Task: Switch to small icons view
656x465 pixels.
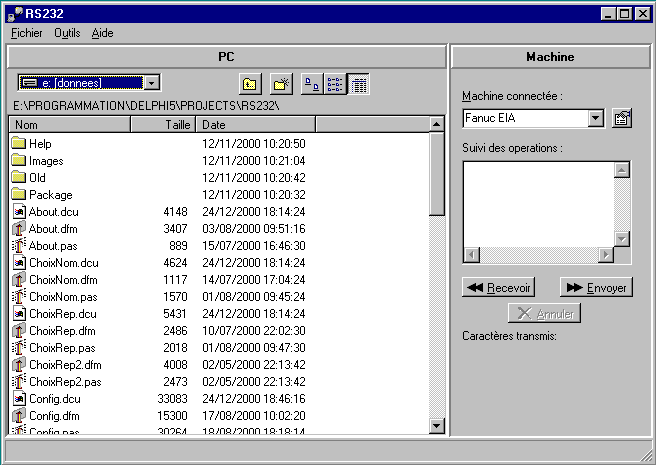Action: pyautogui.click(x=311, y=84)
